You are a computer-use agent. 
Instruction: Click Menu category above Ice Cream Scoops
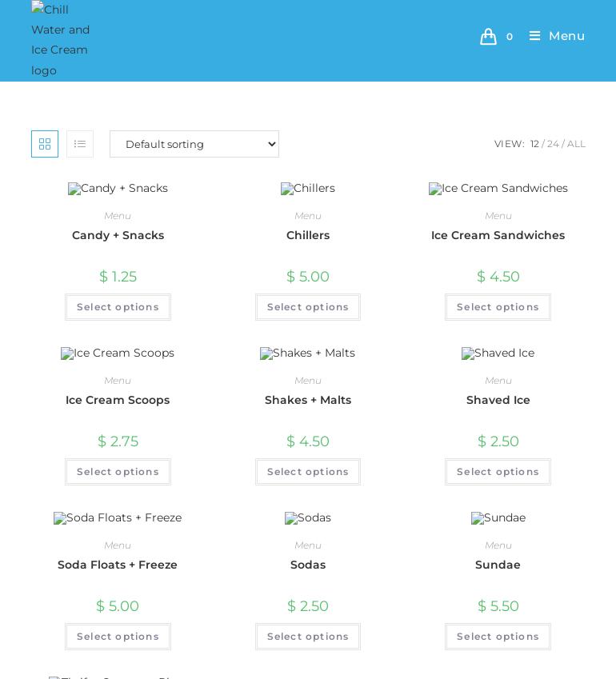pos(118,381)
